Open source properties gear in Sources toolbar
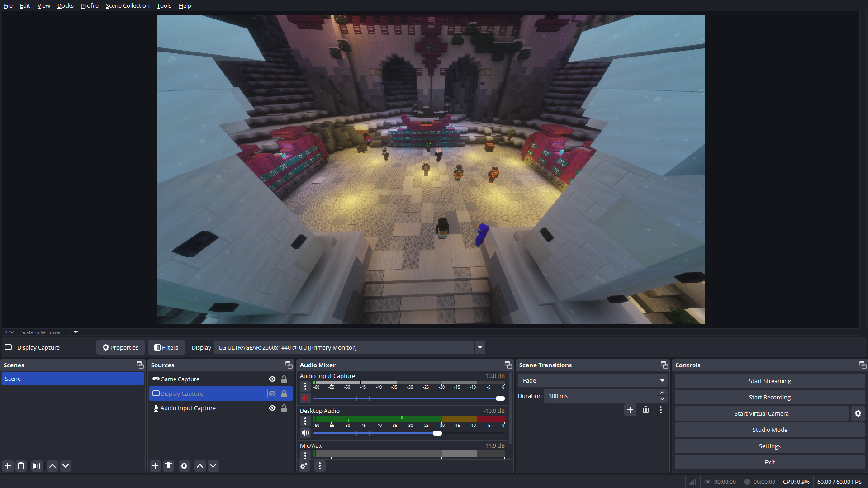 [184, 466]
